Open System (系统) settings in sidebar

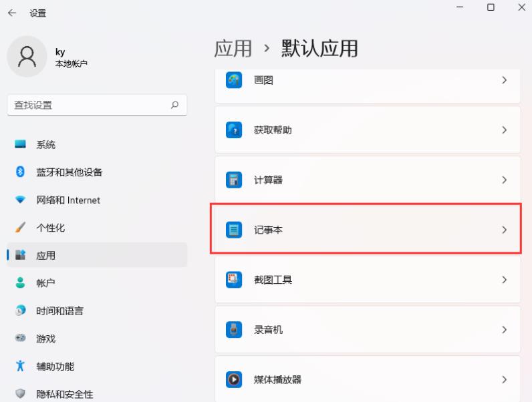[x=45, y=145]
